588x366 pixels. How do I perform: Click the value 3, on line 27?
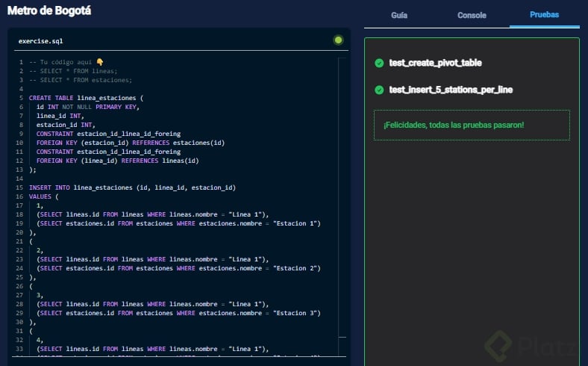pyautogui.click(x=40, y=296)
